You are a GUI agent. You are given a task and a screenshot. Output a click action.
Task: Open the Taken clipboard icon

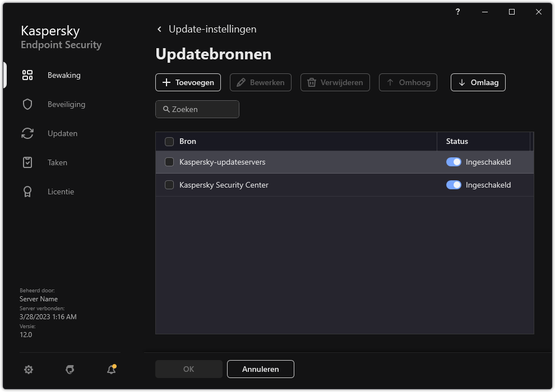pos(27,162)
